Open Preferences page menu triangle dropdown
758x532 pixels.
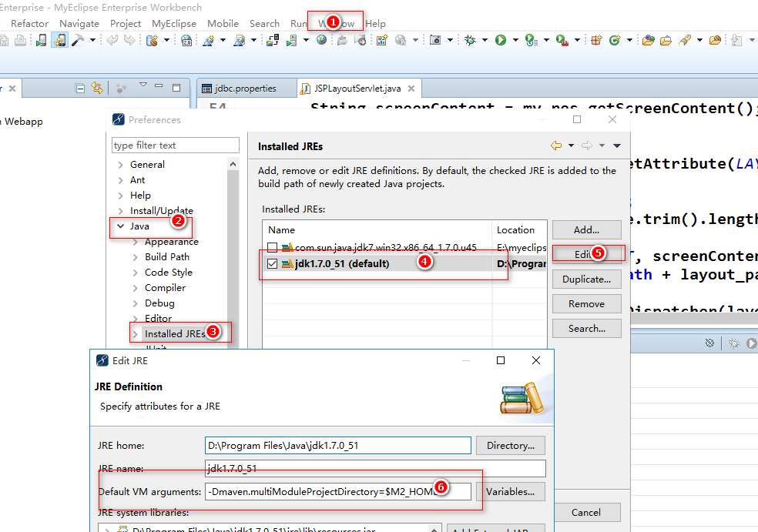pyautogui.click(x=617, y=146)
